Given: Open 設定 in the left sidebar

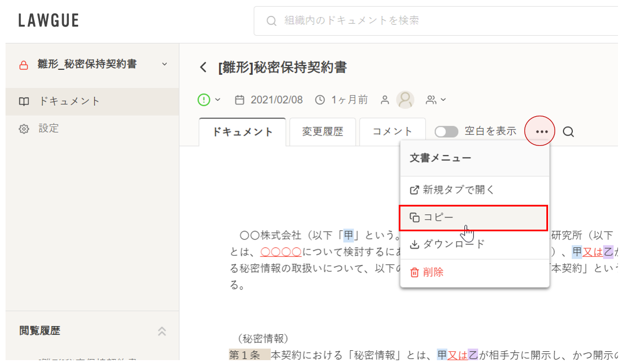Looking at the screenshot, I should (x=48, y=129).
